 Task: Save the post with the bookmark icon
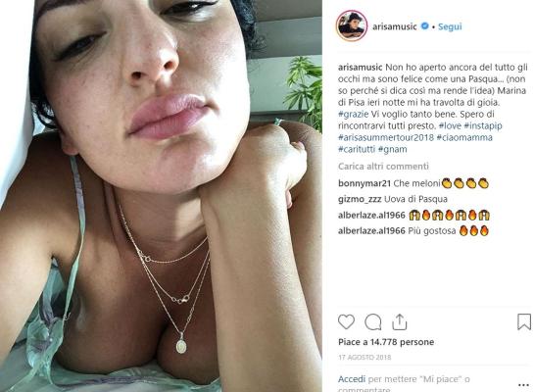click(x=524, y=321)
